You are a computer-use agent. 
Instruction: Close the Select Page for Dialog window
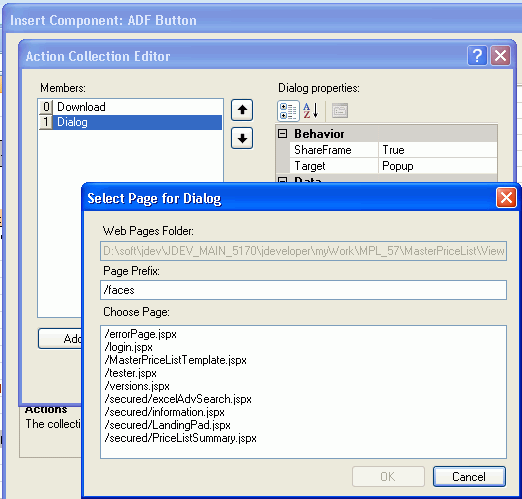pos(506,198)
